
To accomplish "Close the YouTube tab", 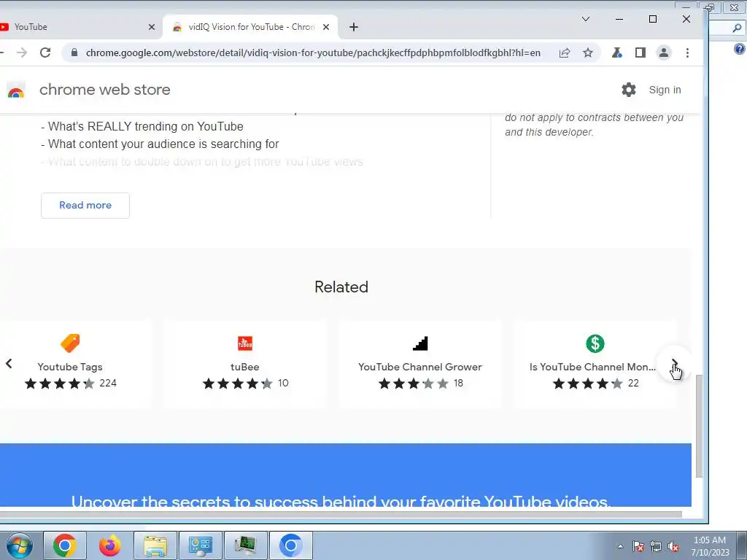I will click(x=152, y=27).
